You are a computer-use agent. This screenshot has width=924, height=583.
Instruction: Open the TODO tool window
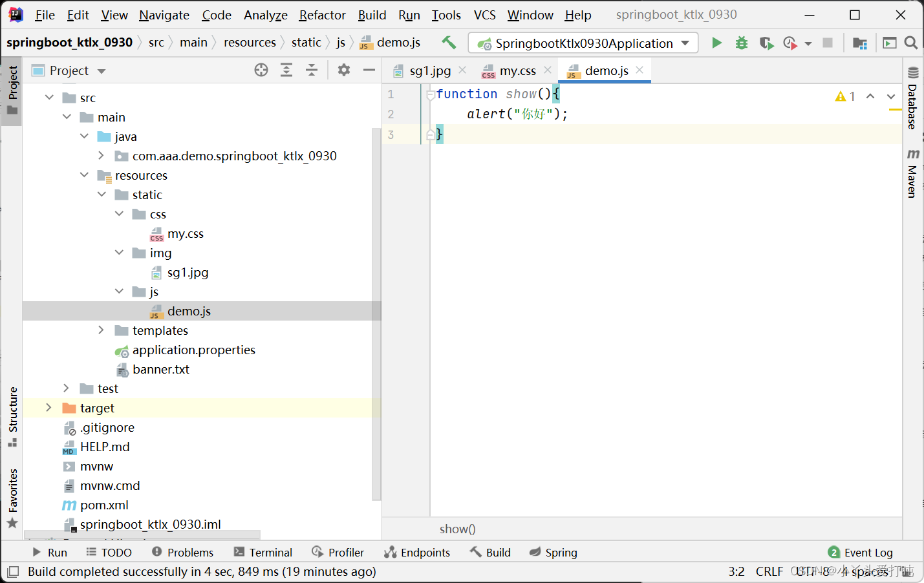109,553
